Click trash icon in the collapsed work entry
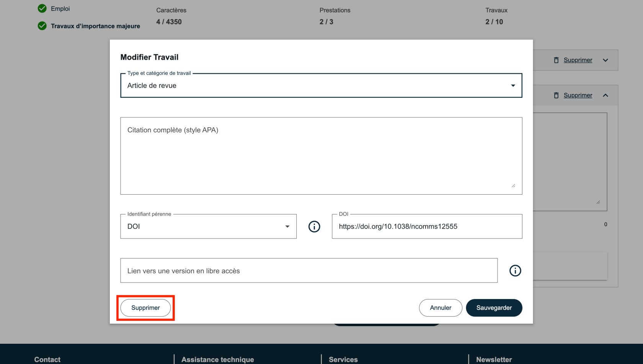 click(556, 60)
